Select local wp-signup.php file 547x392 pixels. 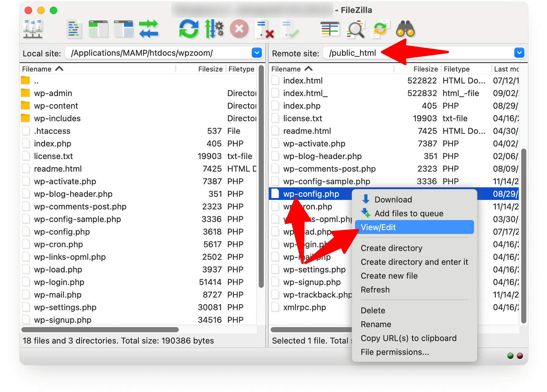click(138, 320)
